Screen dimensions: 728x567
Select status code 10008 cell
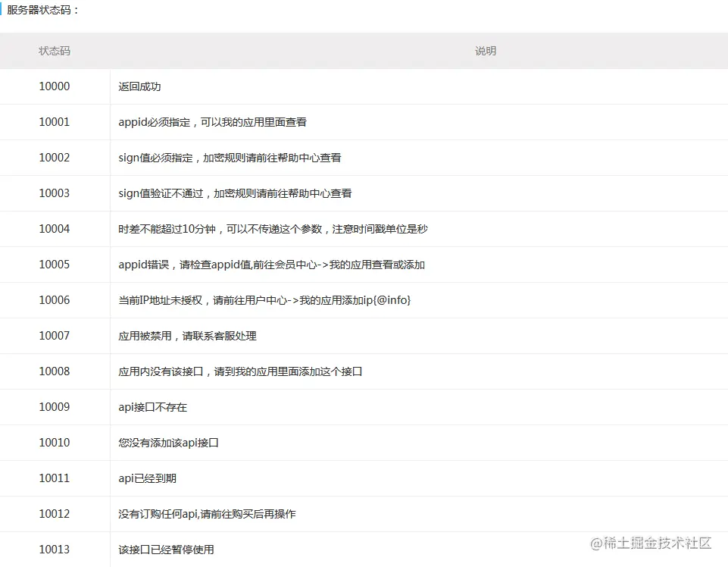click(55, 371)
